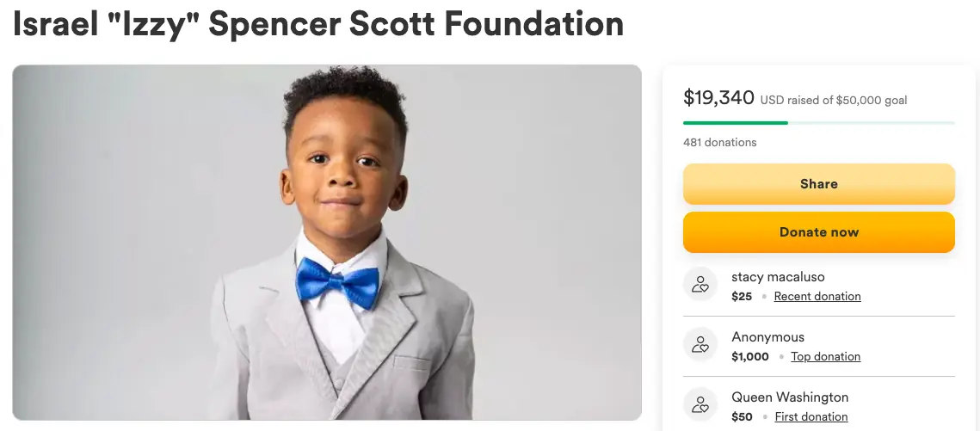The width and height of the screenshot is (980, 431).
Task: Click the donor name Queen Washington
Action: click(x=790, y=397)
